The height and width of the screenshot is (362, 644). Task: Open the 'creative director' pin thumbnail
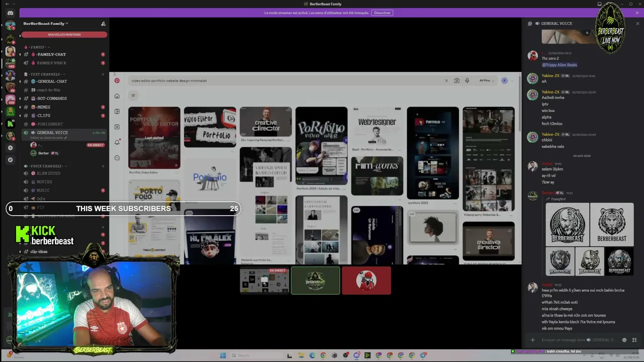[x=266, y=122]
